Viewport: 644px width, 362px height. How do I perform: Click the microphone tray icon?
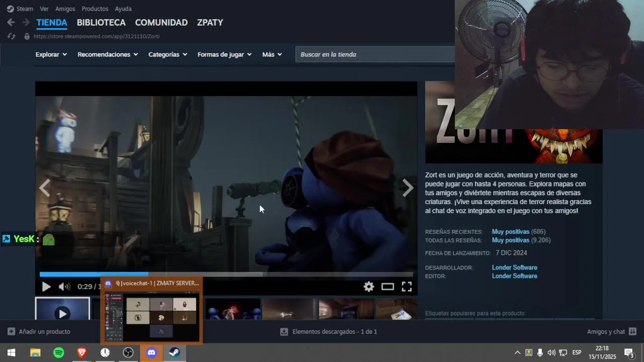[540, 352]
